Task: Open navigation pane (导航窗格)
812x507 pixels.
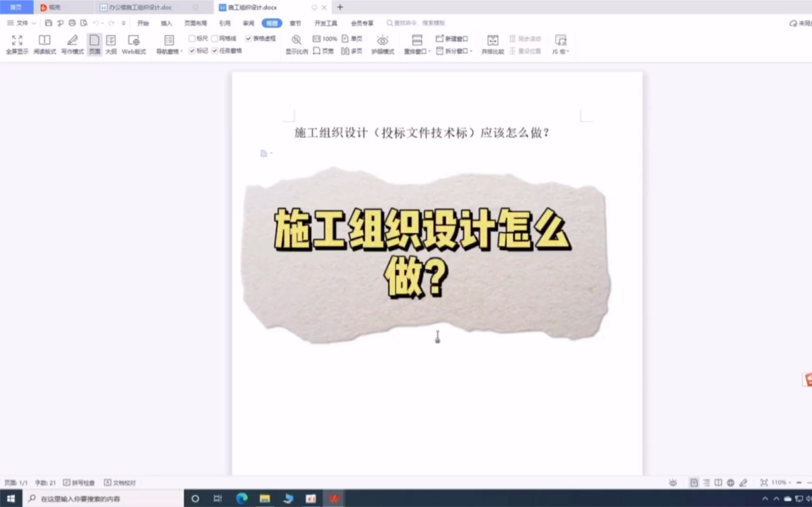Action: (x=169, y=44)
